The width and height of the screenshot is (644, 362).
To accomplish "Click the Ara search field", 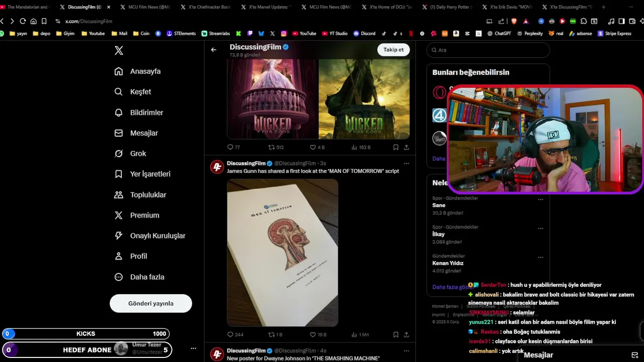I will coord(488,50).
